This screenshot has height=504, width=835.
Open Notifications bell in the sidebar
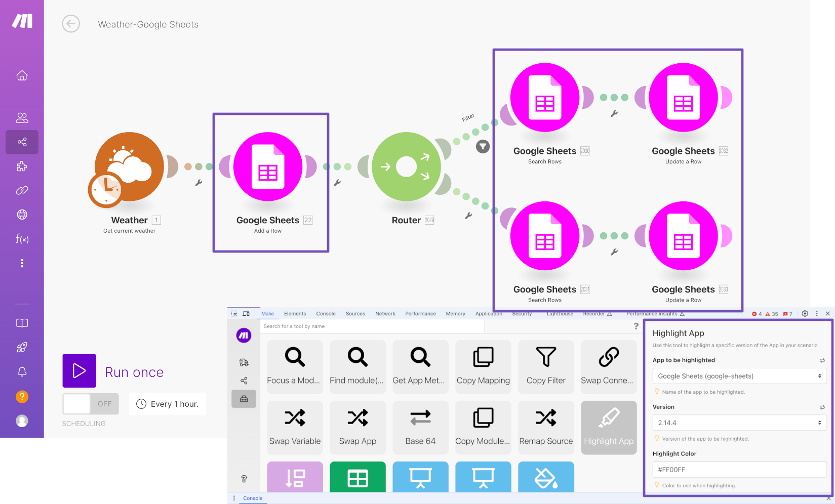(22, 371)
